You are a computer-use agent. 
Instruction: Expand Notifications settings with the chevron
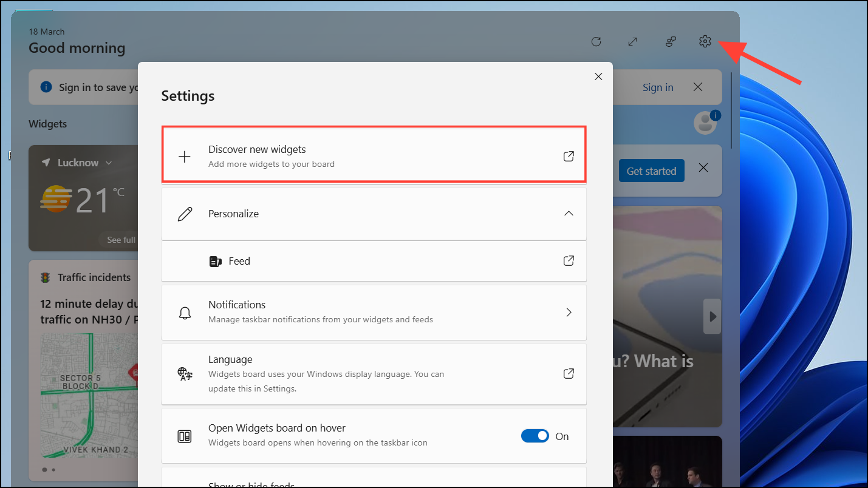point(569,312)
